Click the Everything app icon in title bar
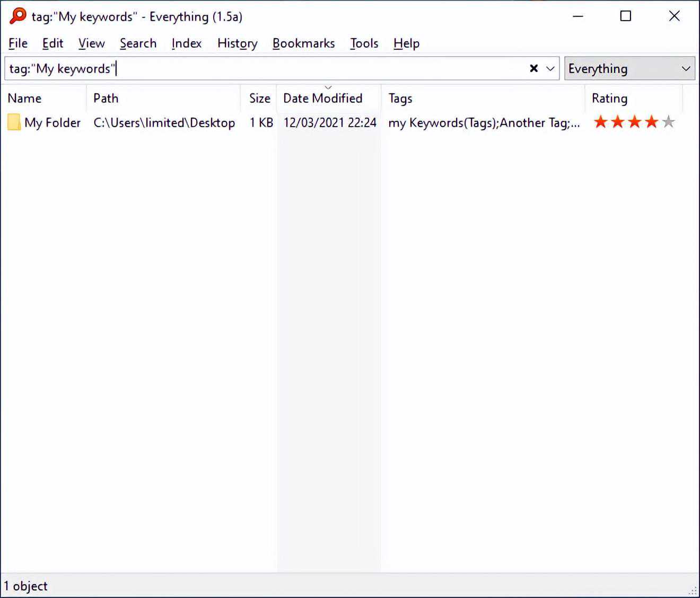Viewport: 700px width, 598px height. (17, 16)
